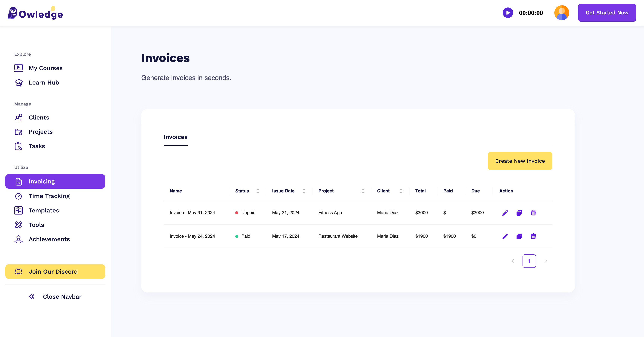Screen dimensions: 644x337
Task: Select the Invoices tab
Action: pos(175,137)
